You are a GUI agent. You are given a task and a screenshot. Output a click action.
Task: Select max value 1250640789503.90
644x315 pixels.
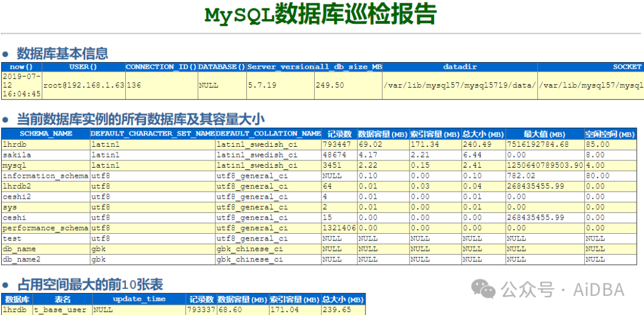coord(544,165)
